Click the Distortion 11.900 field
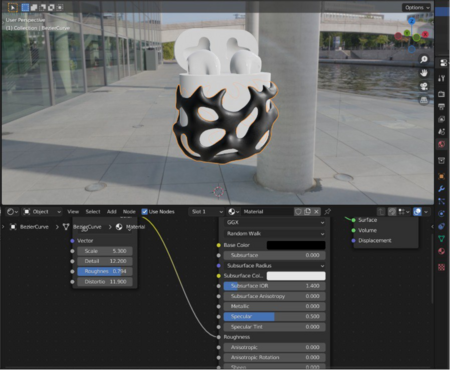 [105, 282]
